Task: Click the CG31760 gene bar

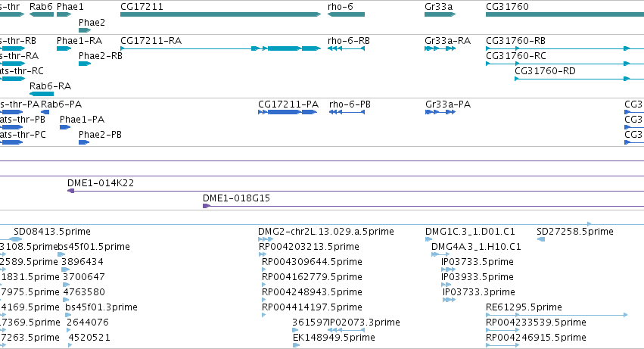Action: click(565, 14)
